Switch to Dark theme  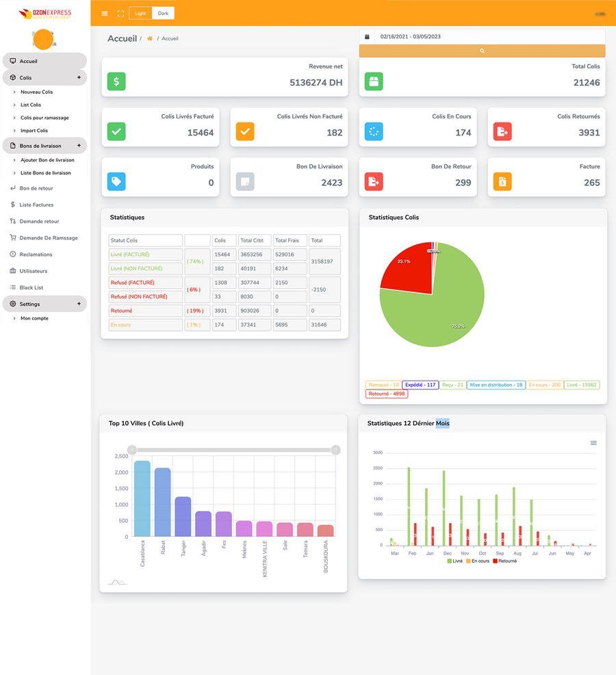[163, 13]
